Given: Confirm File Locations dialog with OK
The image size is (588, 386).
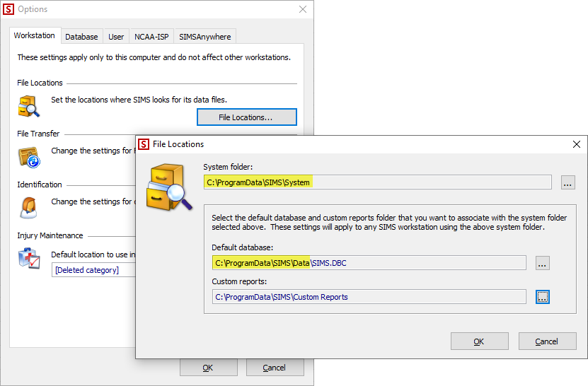Looking at the screenshot, I should coord(479,341).
